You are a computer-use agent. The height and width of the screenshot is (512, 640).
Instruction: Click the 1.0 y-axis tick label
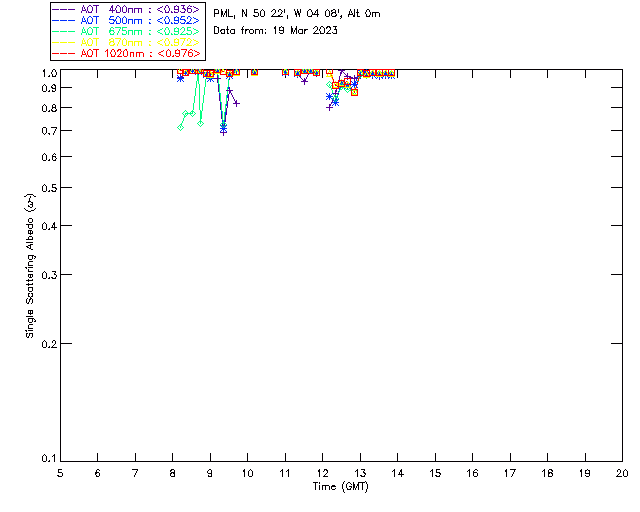(x=49, y=73)
